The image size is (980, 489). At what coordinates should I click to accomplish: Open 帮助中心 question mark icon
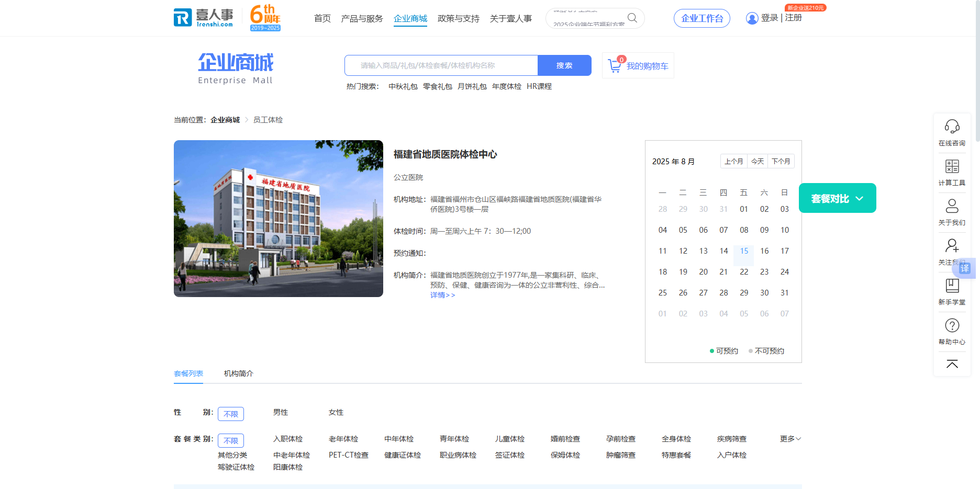click(952, 325)
